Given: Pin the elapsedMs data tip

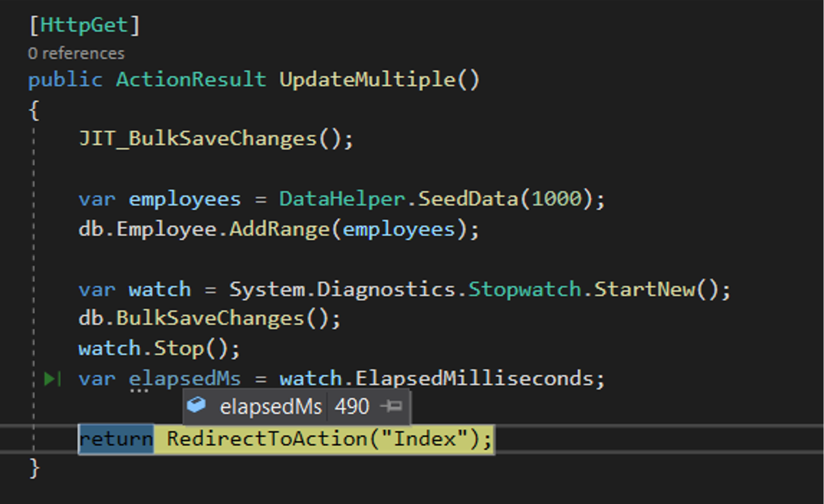Looking at the screenshot, I should point(391,406).
